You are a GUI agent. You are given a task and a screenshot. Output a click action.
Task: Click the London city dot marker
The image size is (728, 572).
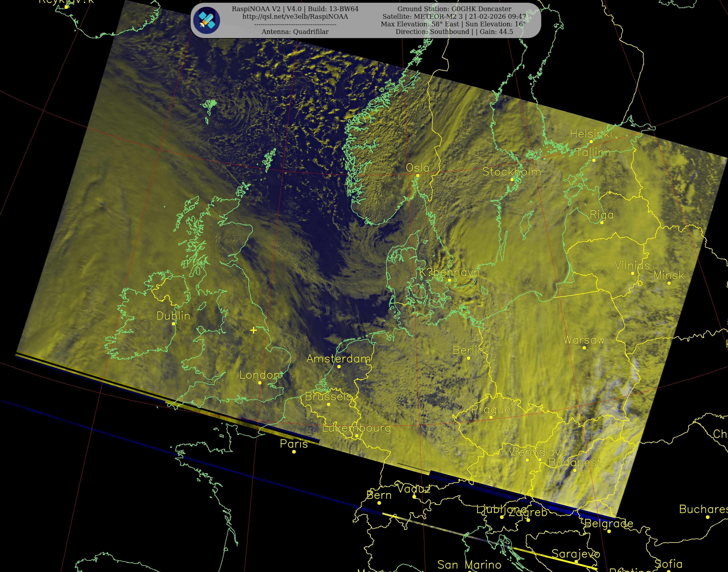[260, 383]
